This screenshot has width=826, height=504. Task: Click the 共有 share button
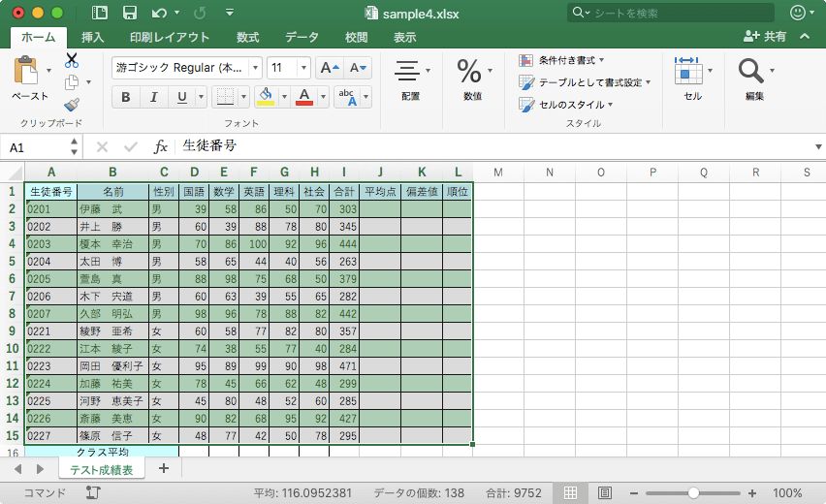click(x=765, y=36)
